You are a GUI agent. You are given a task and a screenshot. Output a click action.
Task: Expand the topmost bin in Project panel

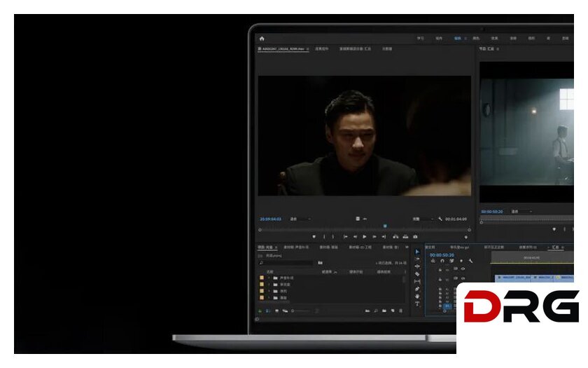click(269, 278)
